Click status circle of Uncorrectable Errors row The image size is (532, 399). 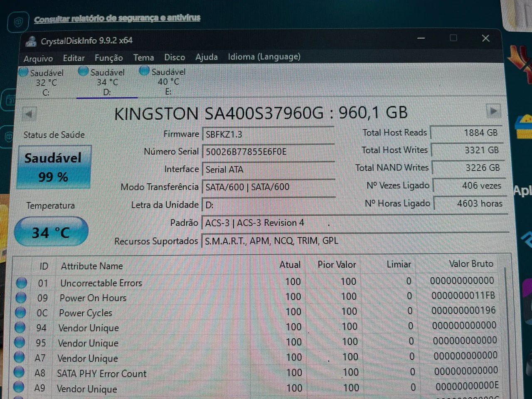[21, 283]
